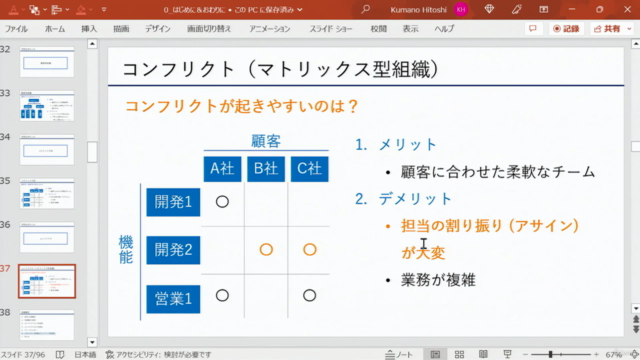Open the customize quick access toolbar menu
Image resolution: width=640 pixels, height=360 pixels.
coord(104,9)
